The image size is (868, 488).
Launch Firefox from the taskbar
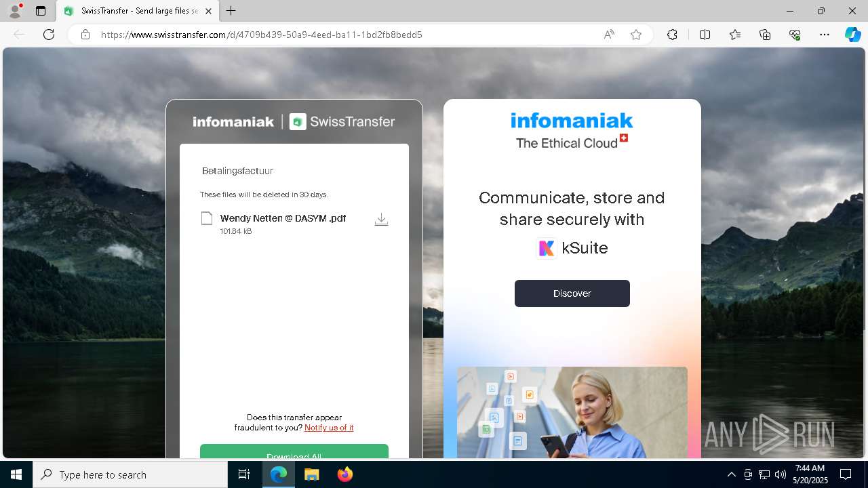(x=344, y=474)
